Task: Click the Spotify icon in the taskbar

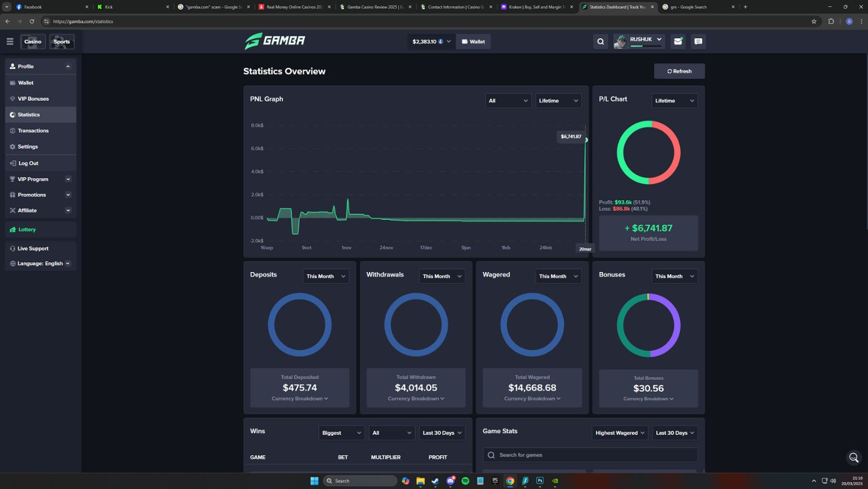Action: click(465, 481)
